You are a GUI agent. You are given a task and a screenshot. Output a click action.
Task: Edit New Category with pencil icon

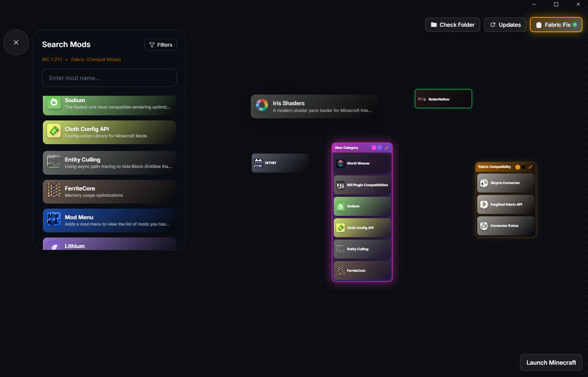pos(387,148)
